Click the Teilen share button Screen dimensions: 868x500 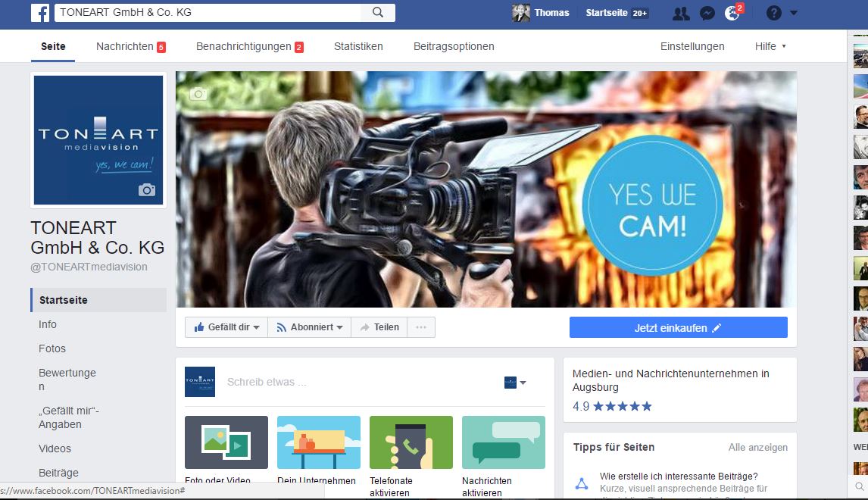point(379,327)
